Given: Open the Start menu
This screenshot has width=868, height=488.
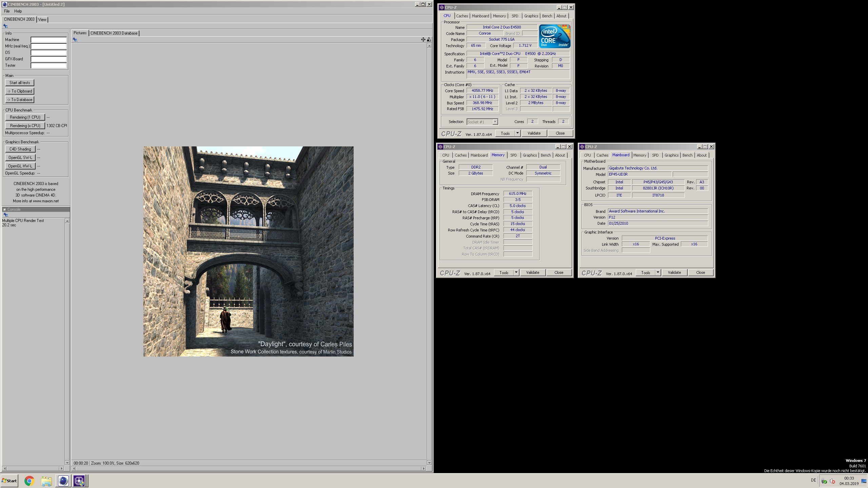Looking at the screenshot, I should [9, 481].
